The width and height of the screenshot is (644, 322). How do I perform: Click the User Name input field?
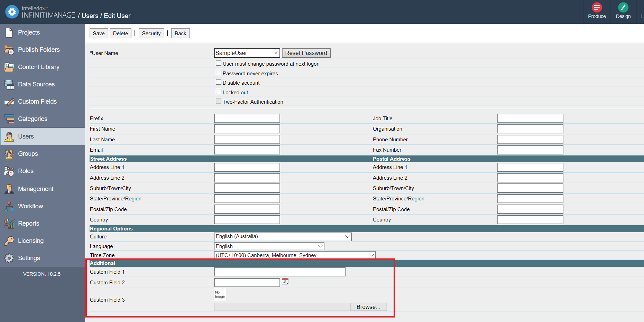click(247, 53)
